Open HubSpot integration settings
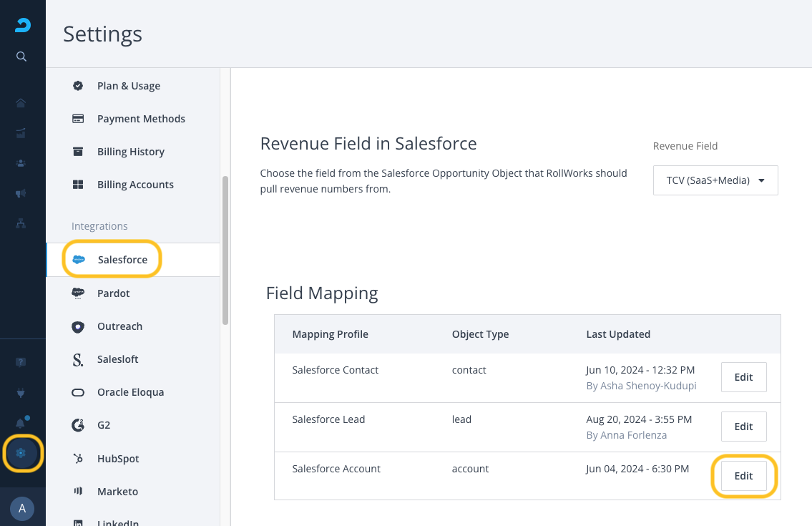 pyautogui.click(x=118, y=459)
